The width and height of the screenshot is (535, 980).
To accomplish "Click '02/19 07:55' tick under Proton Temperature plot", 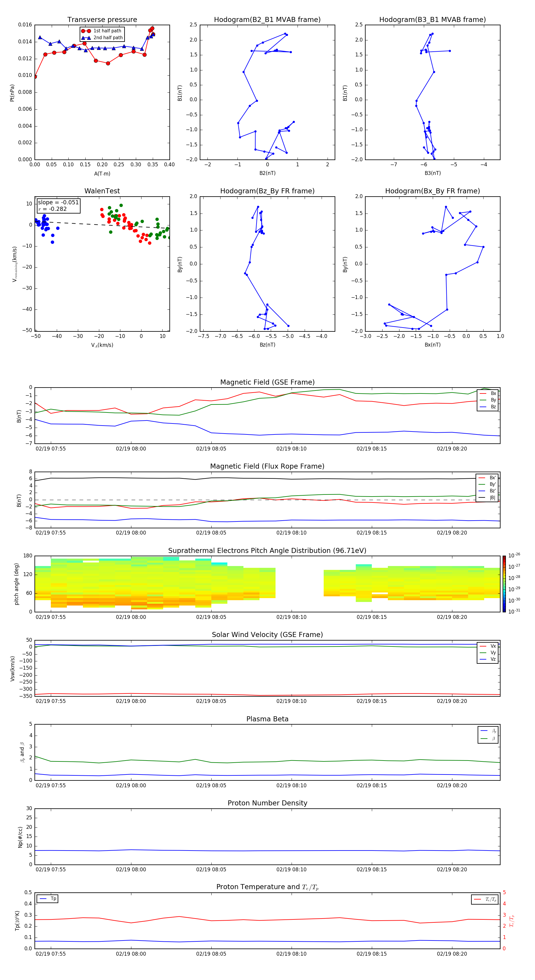I will (51, 954).
